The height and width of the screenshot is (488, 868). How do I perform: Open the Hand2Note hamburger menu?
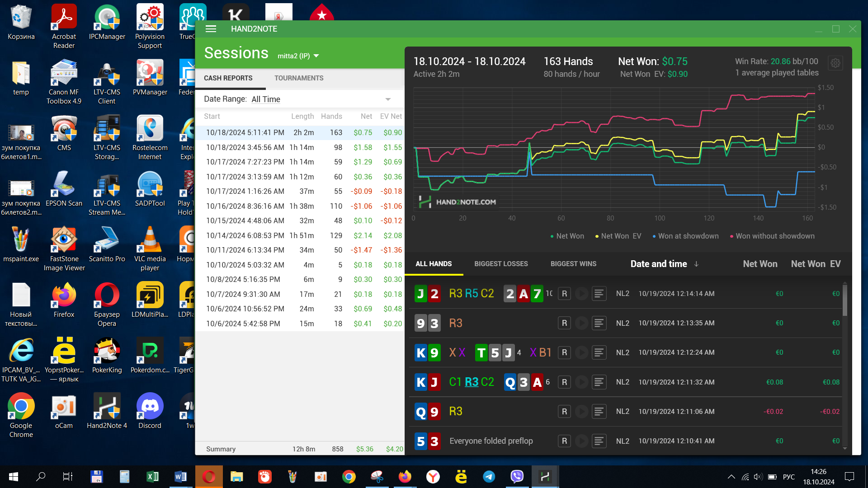(211, 29)
